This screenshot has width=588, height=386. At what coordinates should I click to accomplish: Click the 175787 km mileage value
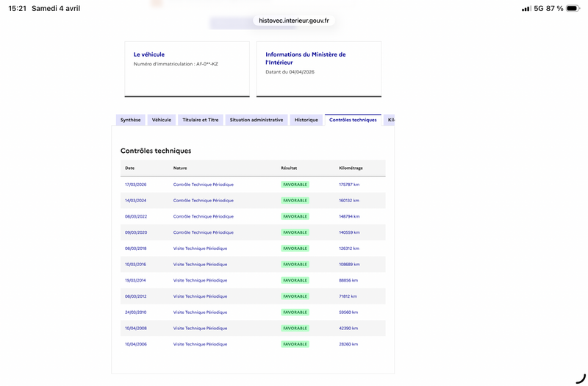(349, 185)
